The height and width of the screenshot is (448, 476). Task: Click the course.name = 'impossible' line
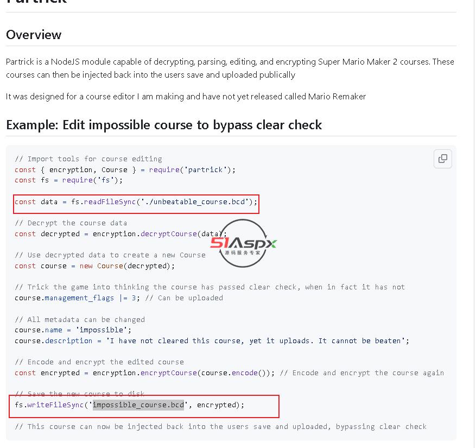tap(73, 330)
